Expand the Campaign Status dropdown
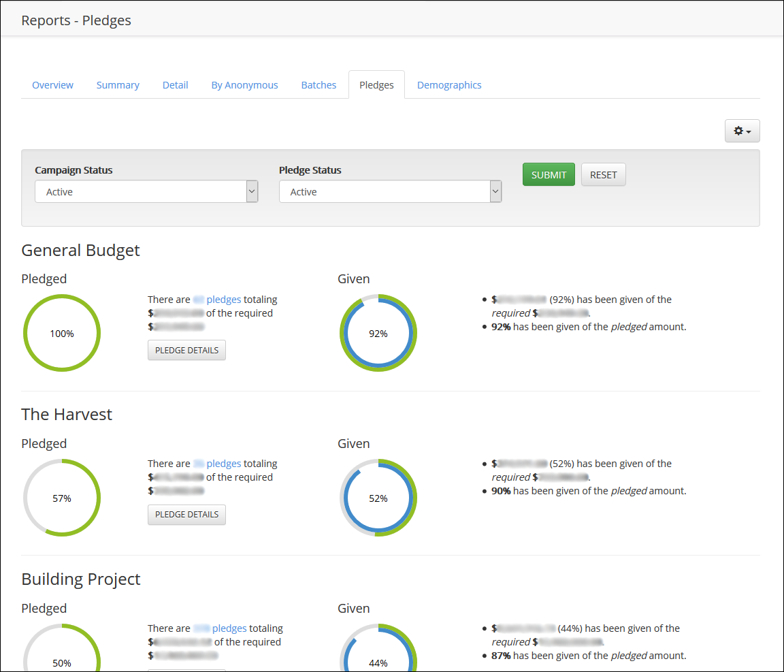 [x=146, y=192]
